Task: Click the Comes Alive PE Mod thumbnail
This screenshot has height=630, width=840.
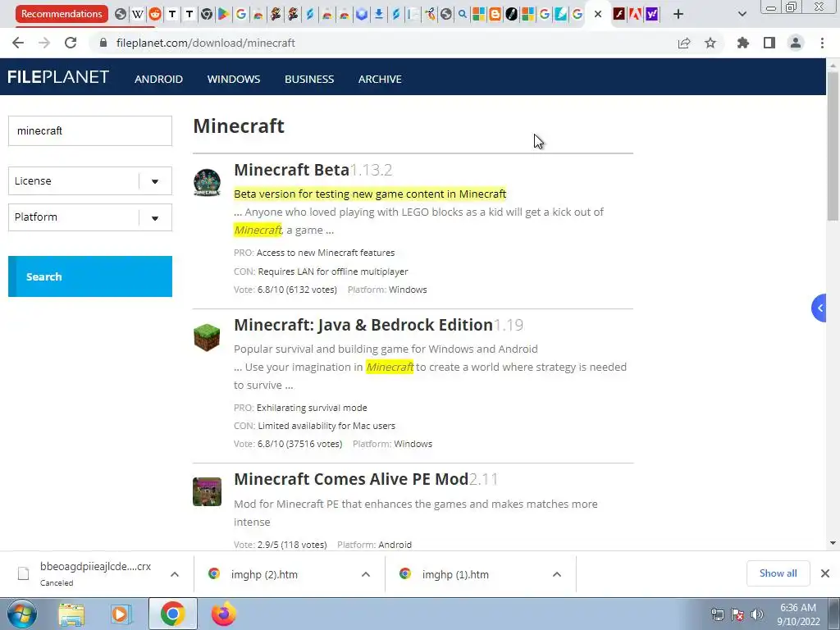Action: click(x=207, y=492)
